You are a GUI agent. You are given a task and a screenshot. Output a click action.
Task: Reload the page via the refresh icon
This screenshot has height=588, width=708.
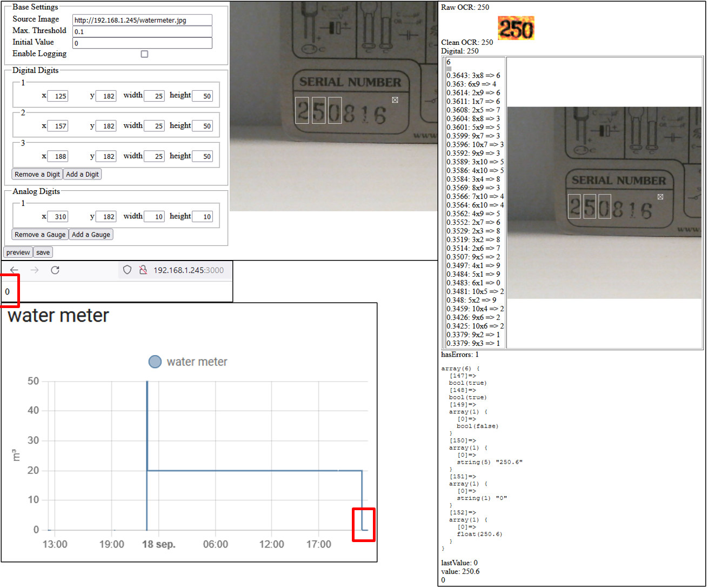[x=55, y=270]
